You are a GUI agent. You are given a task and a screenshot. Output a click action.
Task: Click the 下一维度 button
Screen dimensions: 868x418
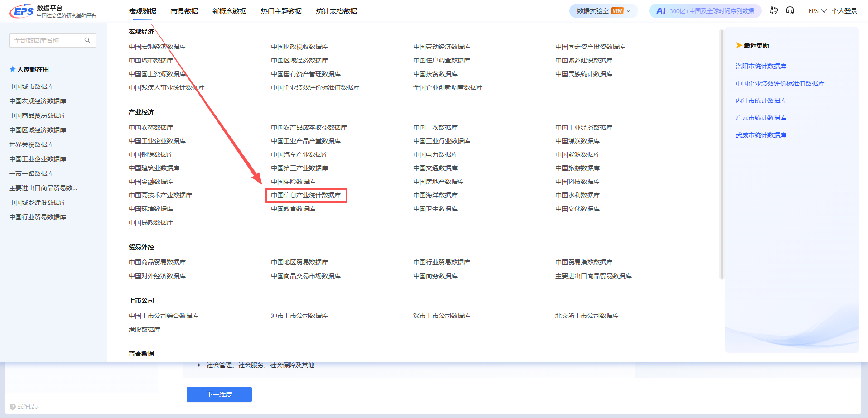click(219, 394)
